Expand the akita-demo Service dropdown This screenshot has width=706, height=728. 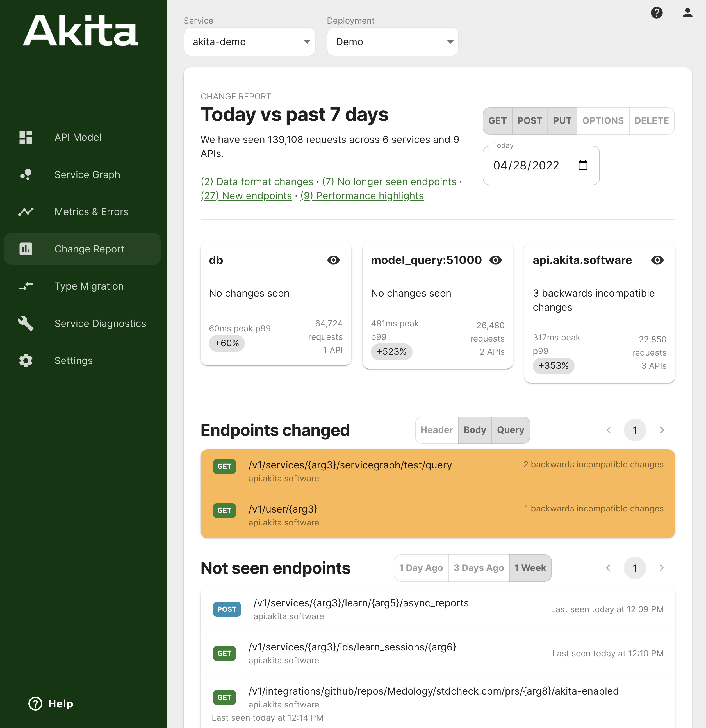click(249, 42)
